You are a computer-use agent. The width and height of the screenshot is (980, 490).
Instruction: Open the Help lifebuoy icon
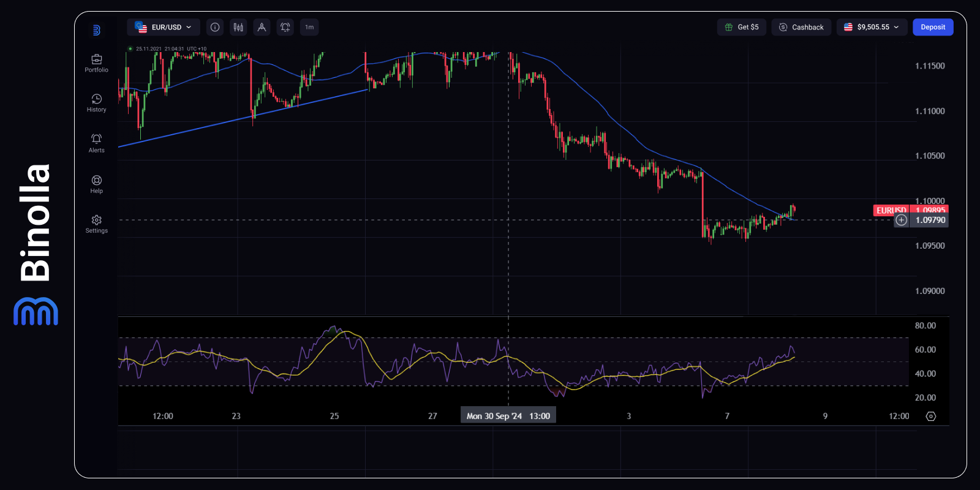coord(96,184)
